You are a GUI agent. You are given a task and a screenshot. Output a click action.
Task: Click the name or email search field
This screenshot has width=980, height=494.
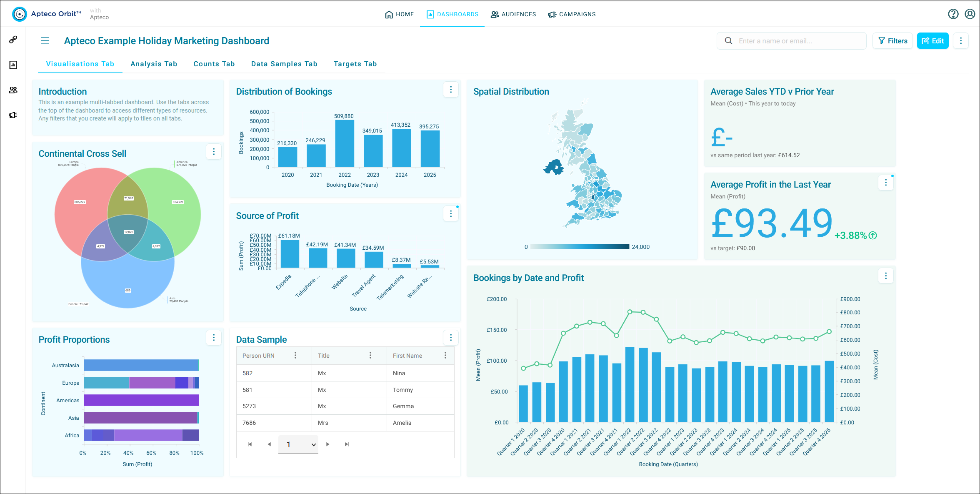point(791,41)
